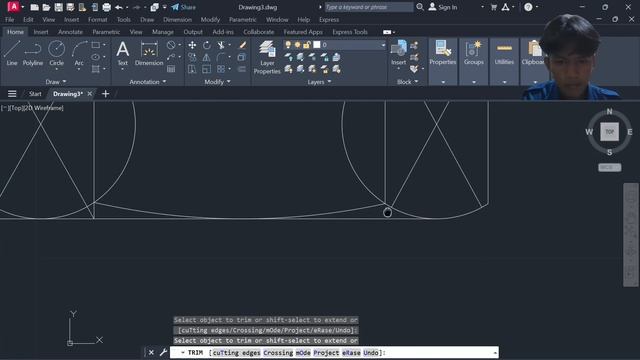Screen dimensions: 640x360
Task: Open the Groups panel dropdown
Action: pos(473,82)
